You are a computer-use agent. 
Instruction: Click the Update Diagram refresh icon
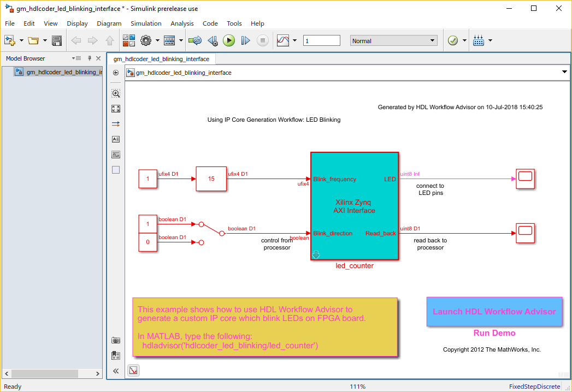[x=195, y=40]
